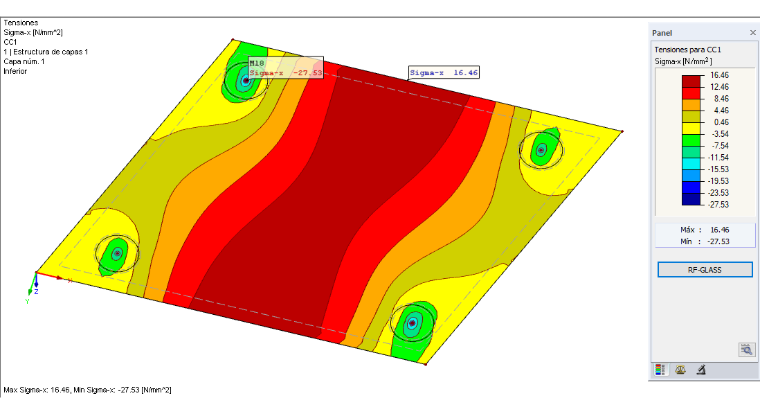Click the 'Máx : 16.46' value in Panel
The height and width of the screenshot is (414, 760).
pyautogui.click(x=705, y=230)
